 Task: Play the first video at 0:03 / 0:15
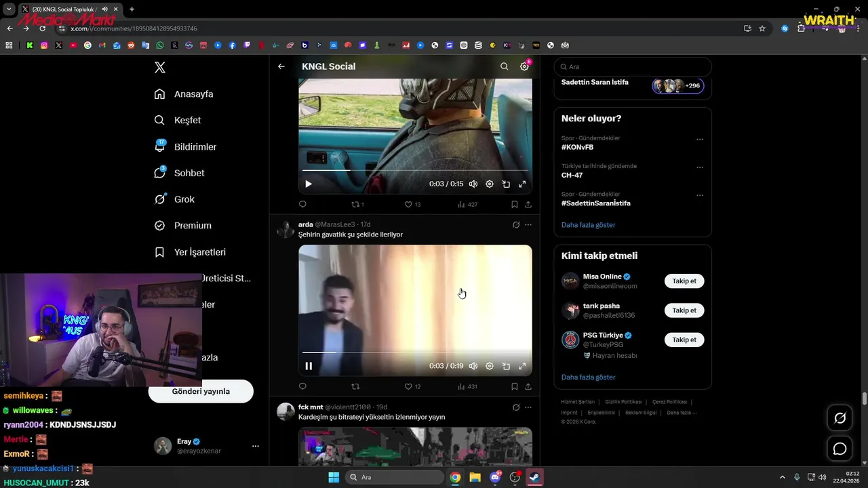[309, 184]
